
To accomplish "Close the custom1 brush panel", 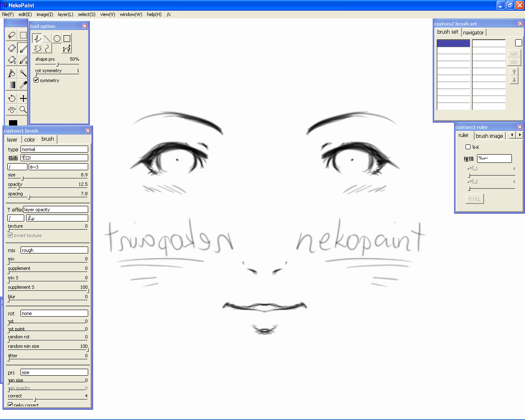I will (x=88, y=130).
